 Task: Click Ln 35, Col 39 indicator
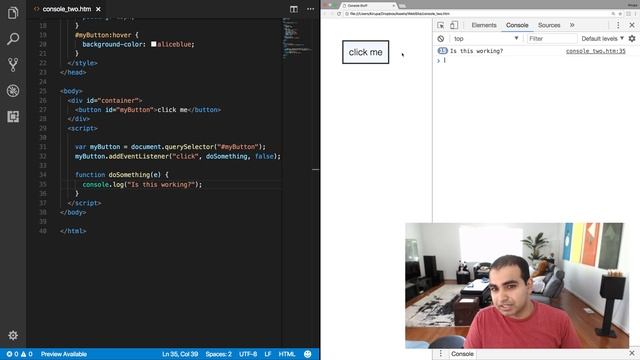coord(180,354)
